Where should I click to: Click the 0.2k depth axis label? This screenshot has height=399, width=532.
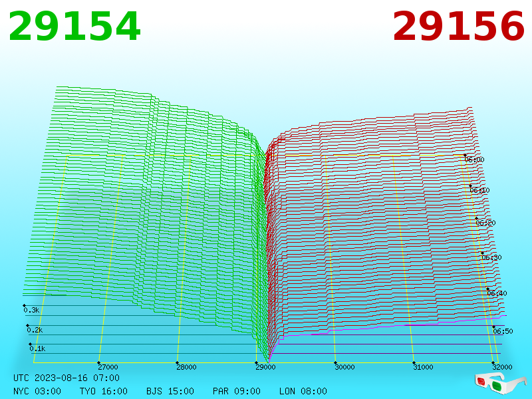[x=35, y=330]
